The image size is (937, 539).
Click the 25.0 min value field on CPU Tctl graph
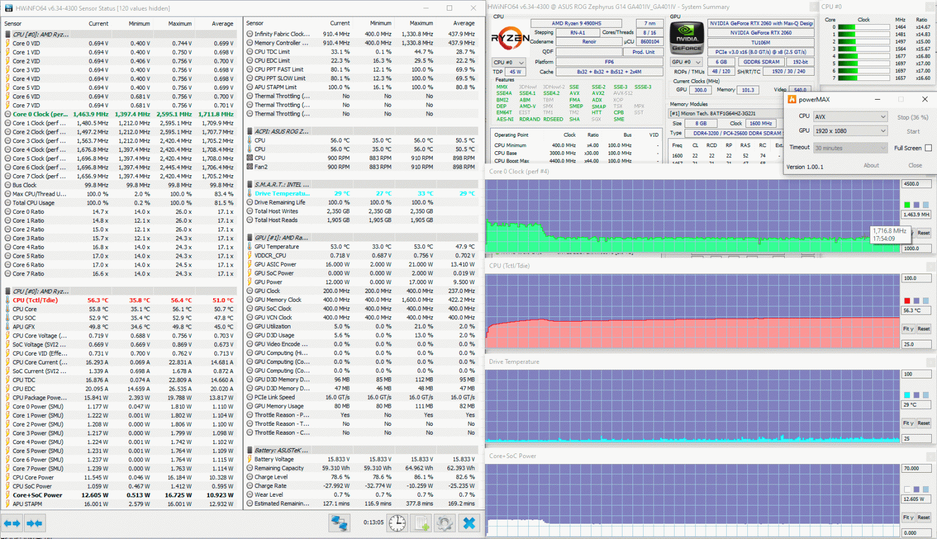(x=916, y=345)
